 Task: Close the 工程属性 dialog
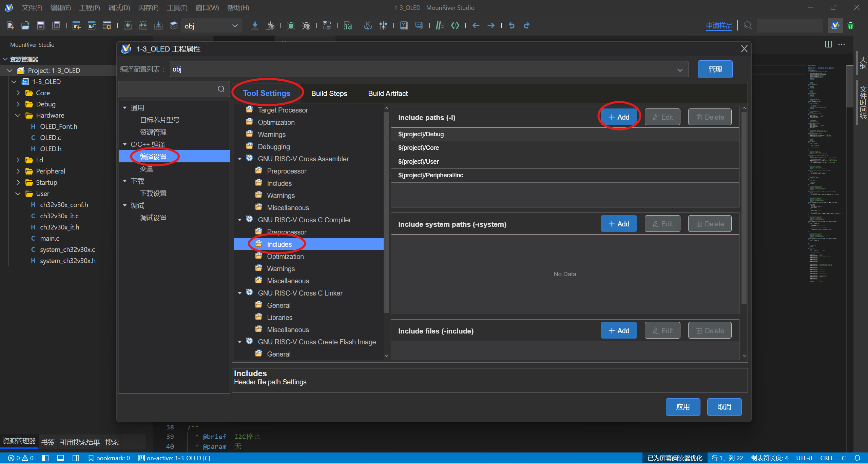tap(744, 49)
